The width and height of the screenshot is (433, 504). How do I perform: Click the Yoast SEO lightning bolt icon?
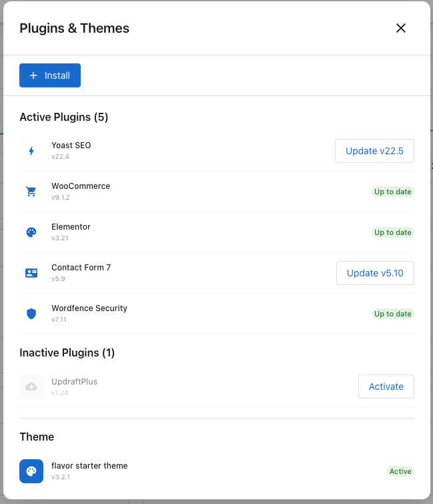click(31, 151)
